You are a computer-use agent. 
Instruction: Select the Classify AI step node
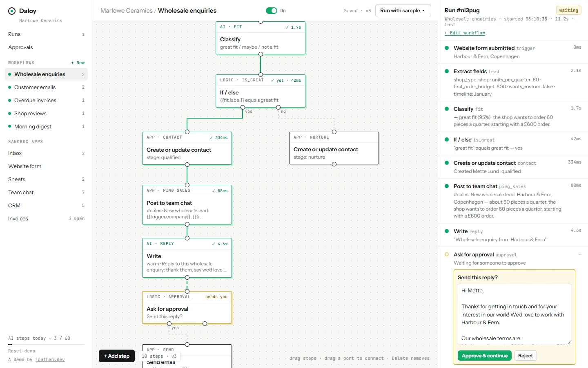click(261, 38)
